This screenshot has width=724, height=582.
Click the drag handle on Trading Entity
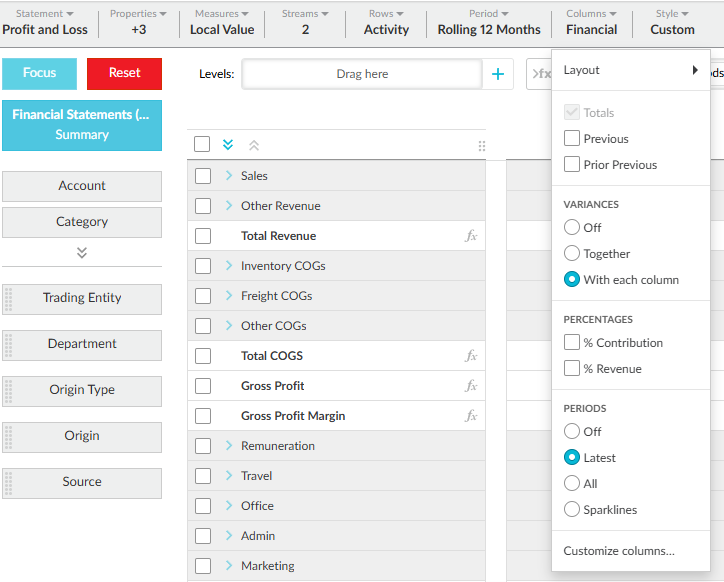9,298
